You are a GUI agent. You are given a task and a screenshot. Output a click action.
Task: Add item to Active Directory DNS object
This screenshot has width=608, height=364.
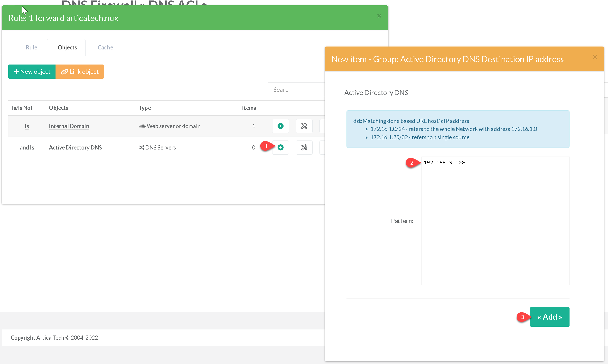pos(280,147)
